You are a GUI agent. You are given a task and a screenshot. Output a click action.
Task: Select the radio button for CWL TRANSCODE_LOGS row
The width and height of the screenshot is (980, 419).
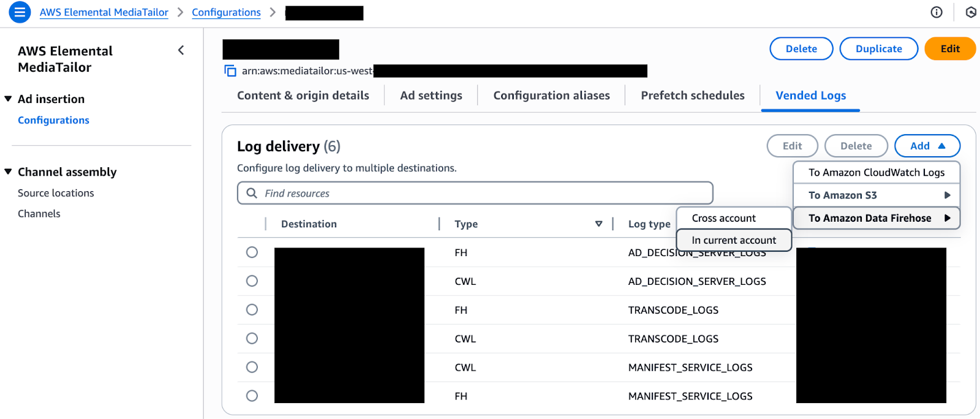tap(252, 339)
